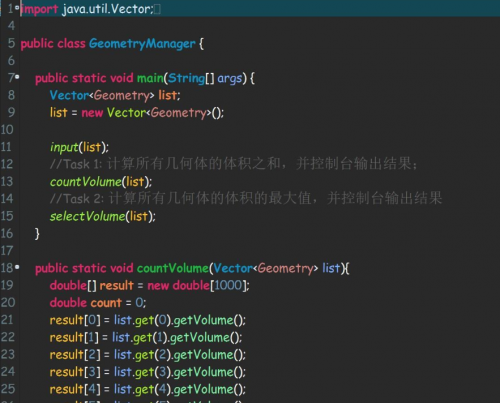Click the input(list) call
Image resolution: width=500 pixels, height=403 pixels.
[79, 147]
